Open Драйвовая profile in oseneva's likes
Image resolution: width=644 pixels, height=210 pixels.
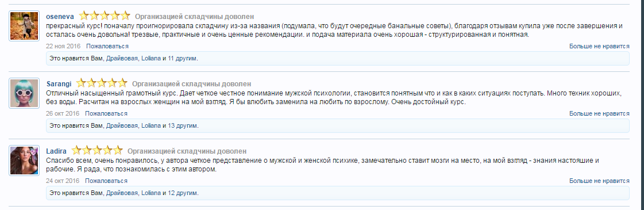(122, 58)
